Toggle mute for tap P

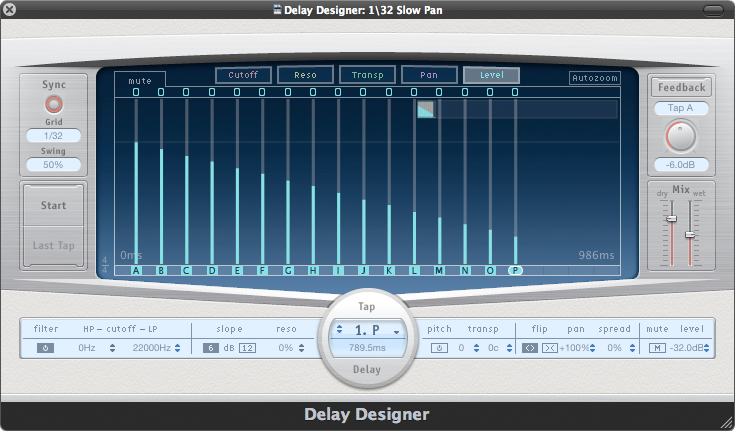(515, 92)
